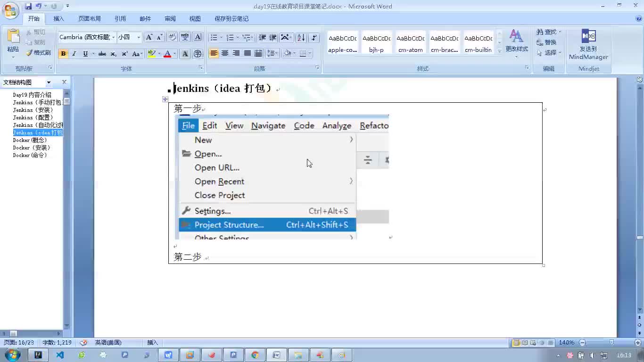Save the document from quick access toolbar
Image resolution: width=644 pixels, height=362 pixels.
28,6
